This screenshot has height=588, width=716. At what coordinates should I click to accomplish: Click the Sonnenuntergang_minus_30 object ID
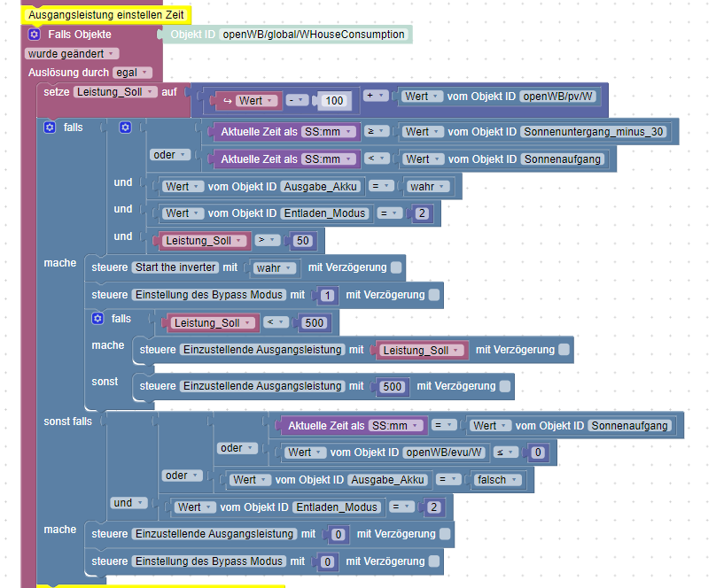(593, 132)
